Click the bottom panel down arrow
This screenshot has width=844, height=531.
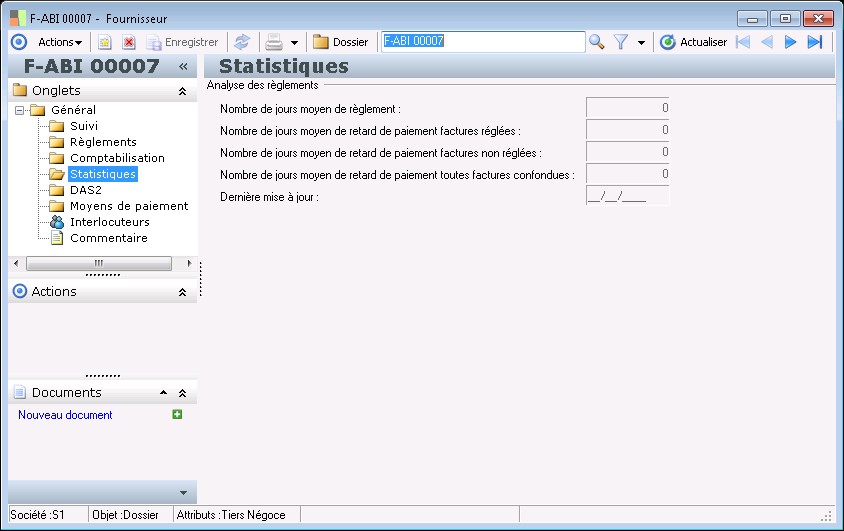pos(183,493)
